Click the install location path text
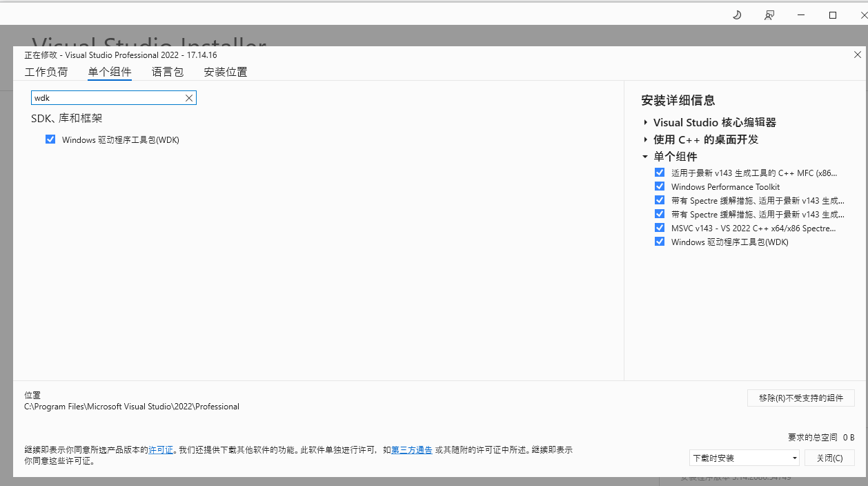The image size is (868, 486). coord(132,407)
